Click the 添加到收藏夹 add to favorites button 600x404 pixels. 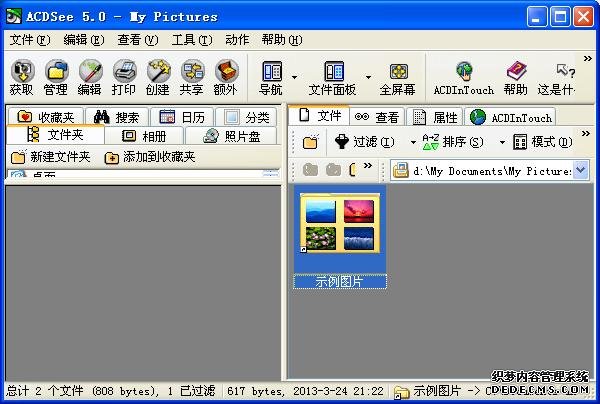point(150,157)
